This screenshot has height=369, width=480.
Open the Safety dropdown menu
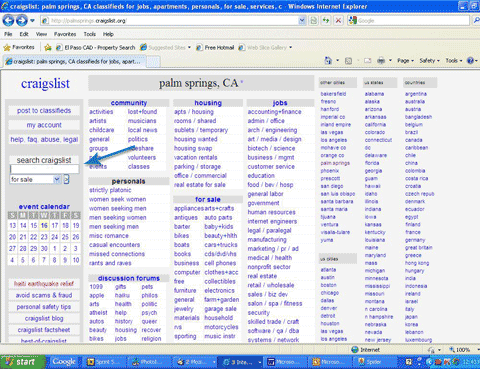coord(429,61)
